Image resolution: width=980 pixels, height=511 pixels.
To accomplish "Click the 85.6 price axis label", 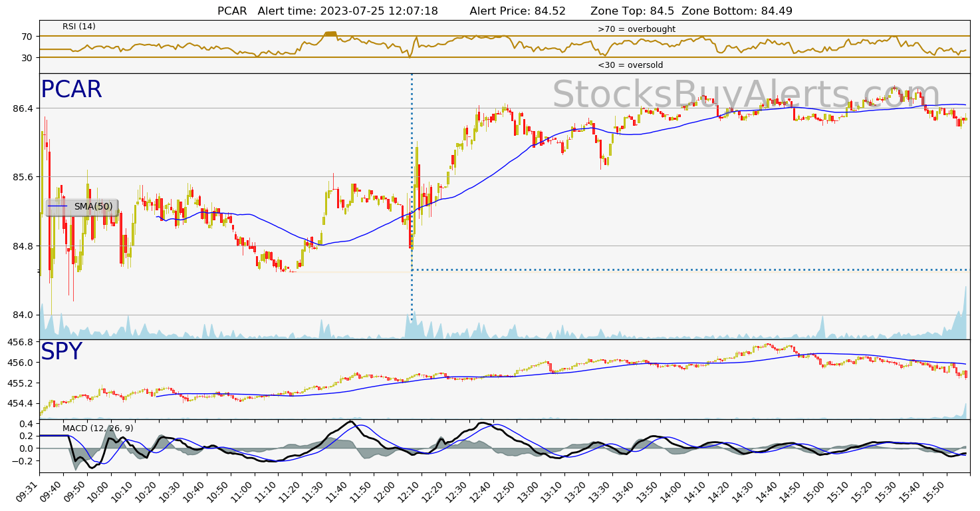I will (x=22, y=177).
